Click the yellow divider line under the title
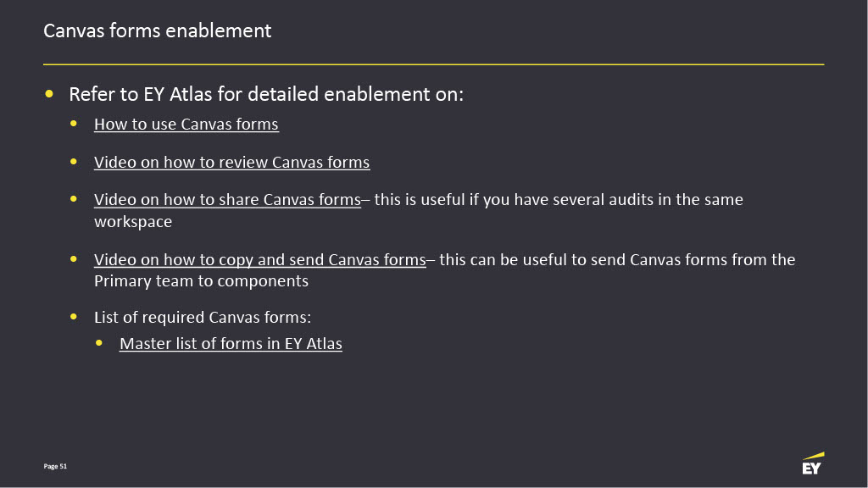The image size is (868, 488). click(x=433, y=64)
